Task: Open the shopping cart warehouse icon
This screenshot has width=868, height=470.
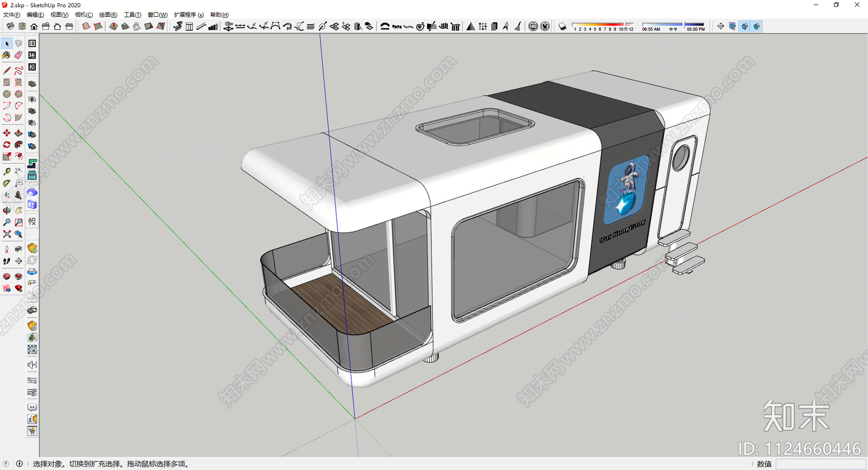Action: coord(32,431)
